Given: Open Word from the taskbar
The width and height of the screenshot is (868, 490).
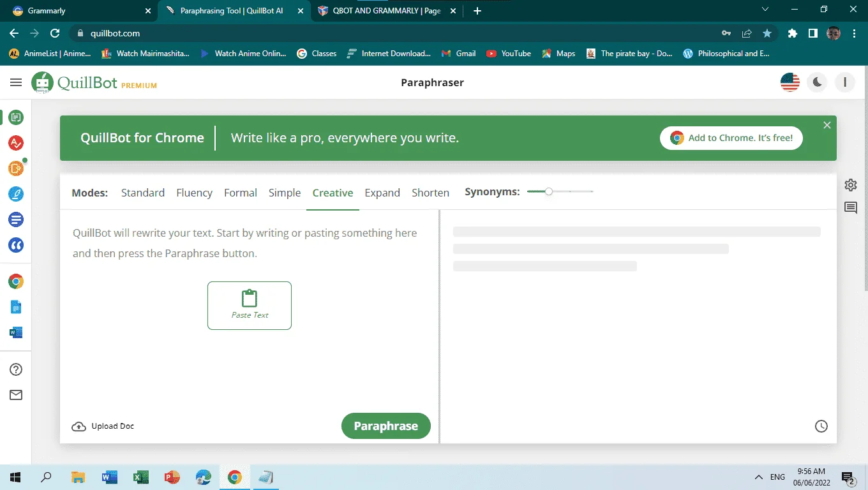Looking at the screenshot, I should pos(110,477).
